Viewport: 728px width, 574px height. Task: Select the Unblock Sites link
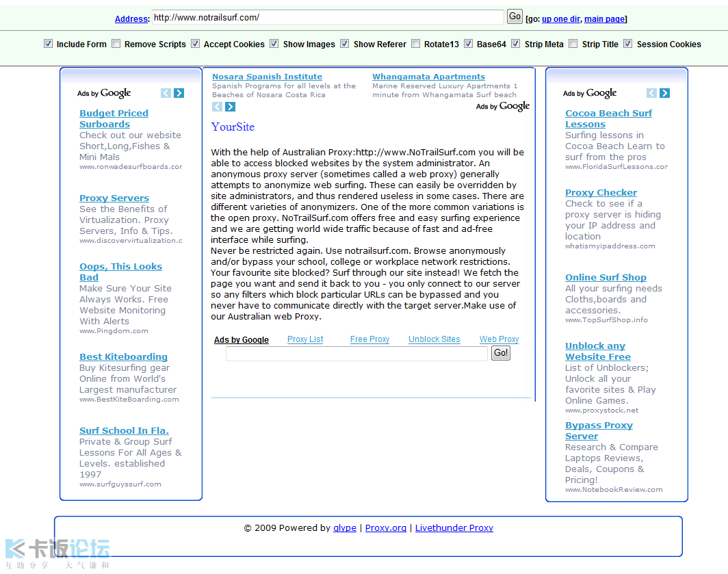pos(434,339)
